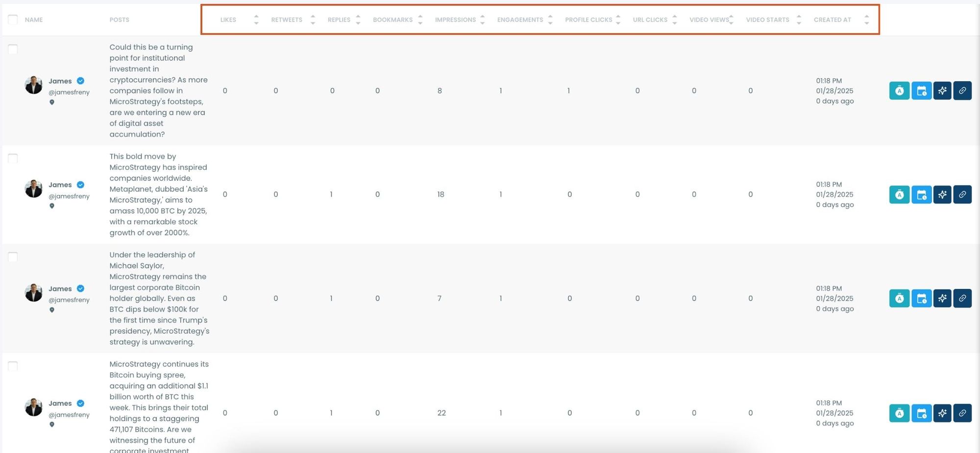Open AI sparkles action on the Bitcoin buying spree post
The image size is (980, 453).
tap(942, 413)
